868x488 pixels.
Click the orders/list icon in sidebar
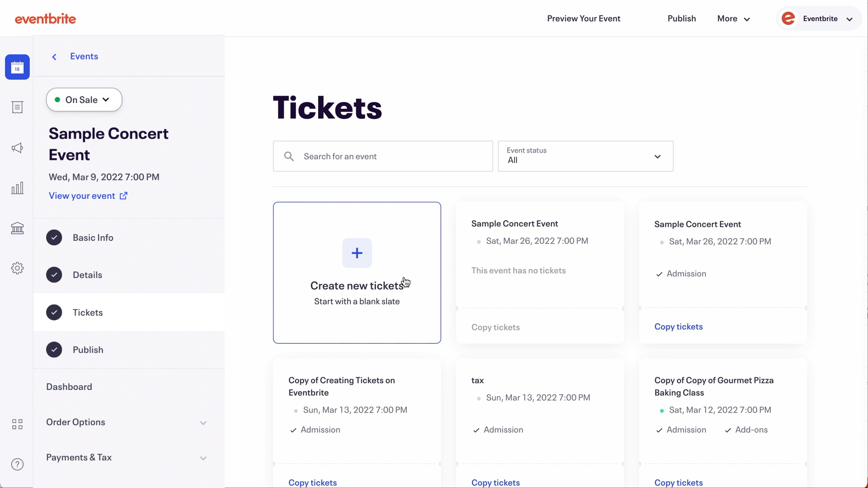pyautogui.click(x=17, y=107)
